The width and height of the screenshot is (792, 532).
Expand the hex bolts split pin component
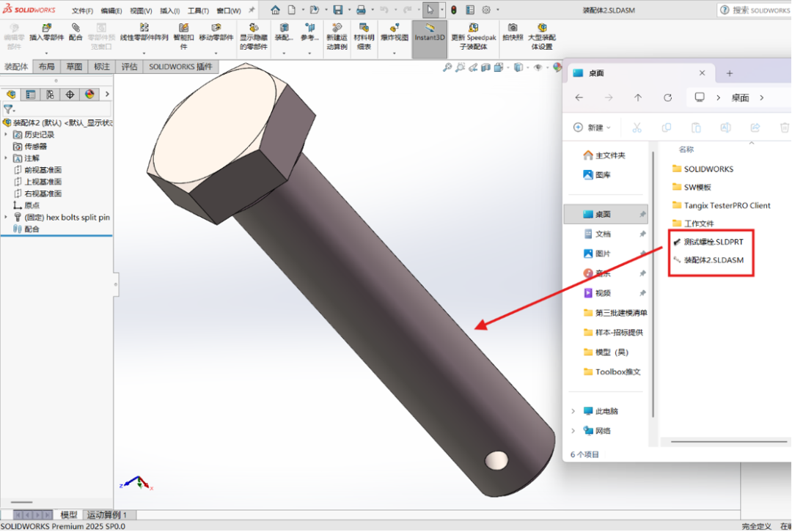coord(7,218)
